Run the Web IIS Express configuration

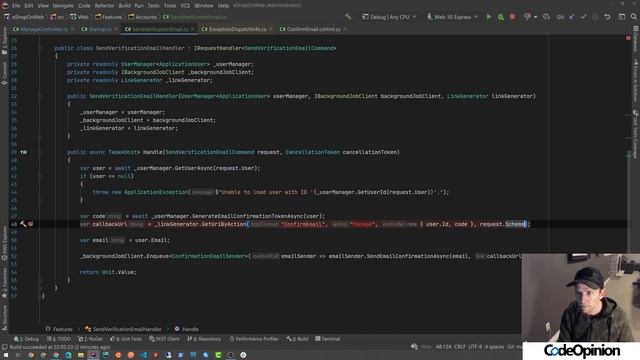pos(488,17)
